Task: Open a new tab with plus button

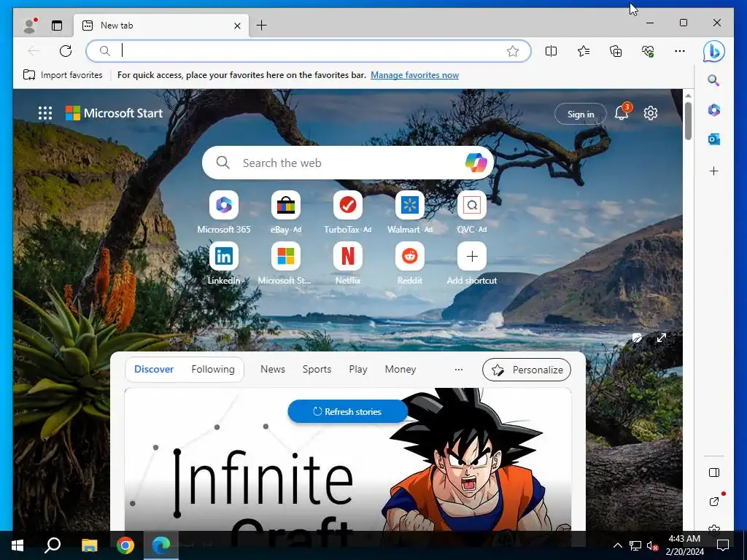Action: [x=262, y=26]
